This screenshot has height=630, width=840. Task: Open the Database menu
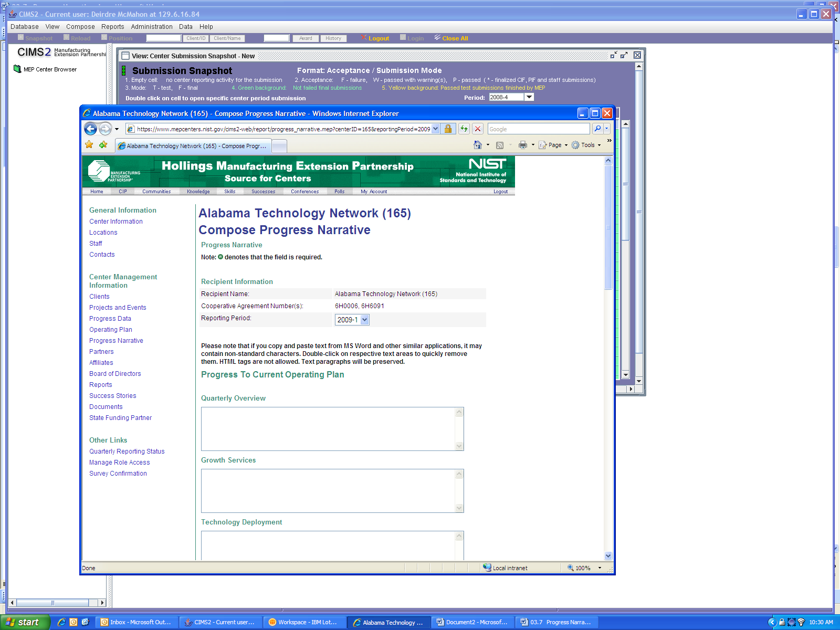[25, 27]
